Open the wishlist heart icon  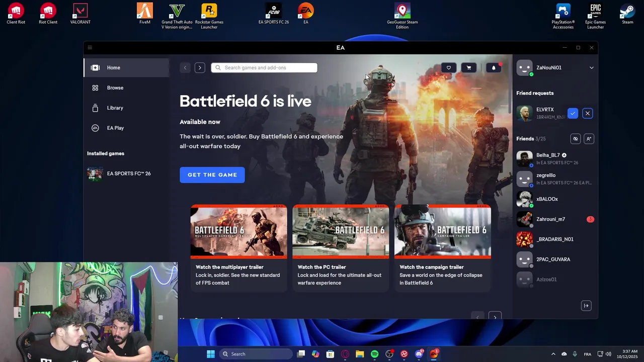(x=449, y=67)
